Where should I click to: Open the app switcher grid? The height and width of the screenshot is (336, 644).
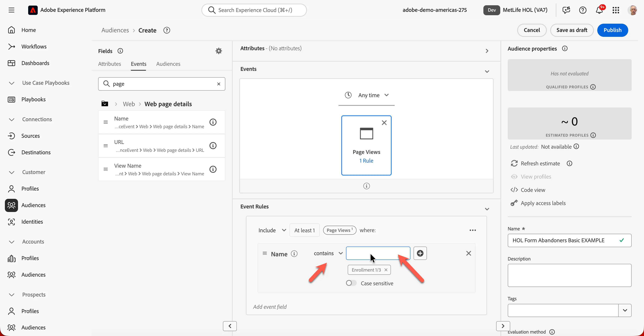point(616,10)
